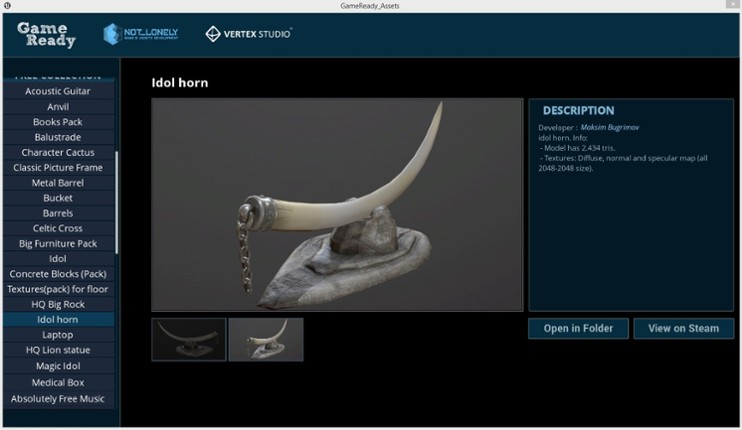Click the main Idol horn preview image
The width and height of the screenshot is (742, 430).
(x=337, y=205)
